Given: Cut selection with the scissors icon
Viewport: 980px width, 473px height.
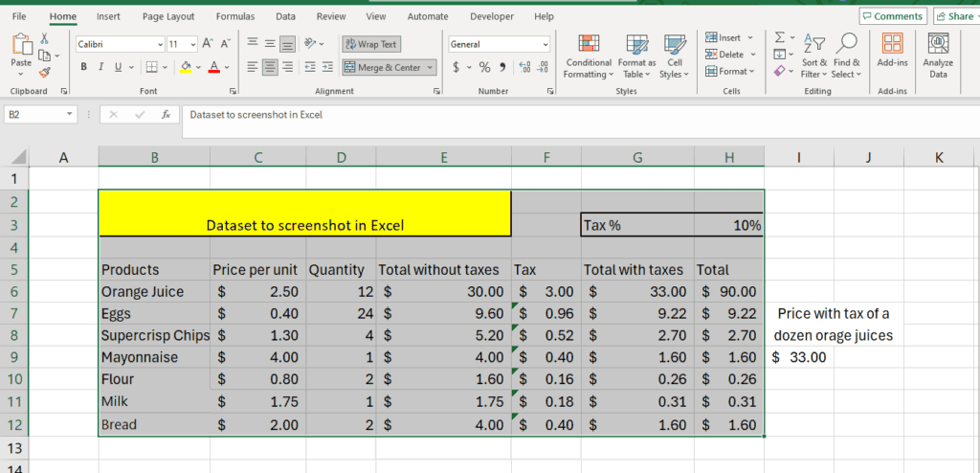Looking at the screenshot, I should coord(44,38).
